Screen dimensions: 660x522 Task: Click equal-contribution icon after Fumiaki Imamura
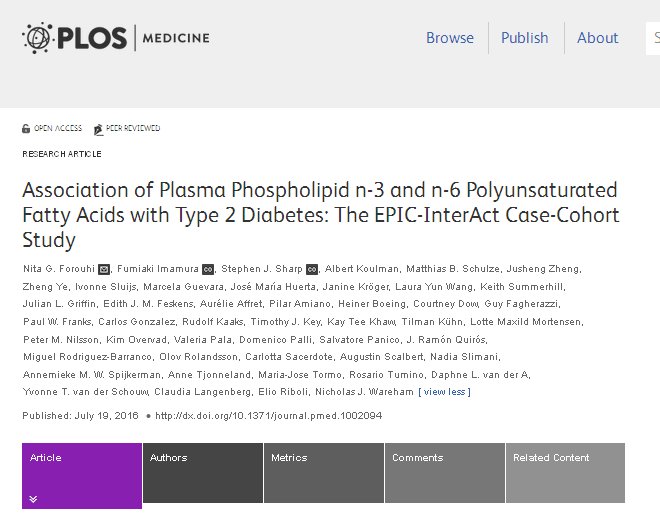point(208,269)
